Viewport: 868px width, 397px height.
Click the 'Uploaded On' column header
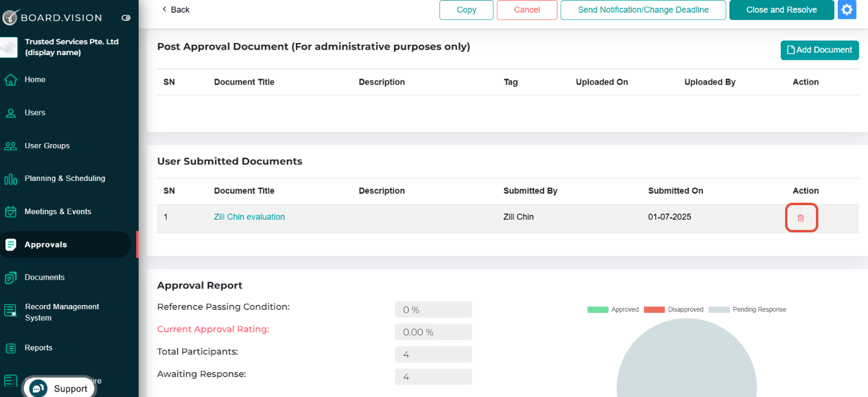pyautogui.click(x=602, y=82)
